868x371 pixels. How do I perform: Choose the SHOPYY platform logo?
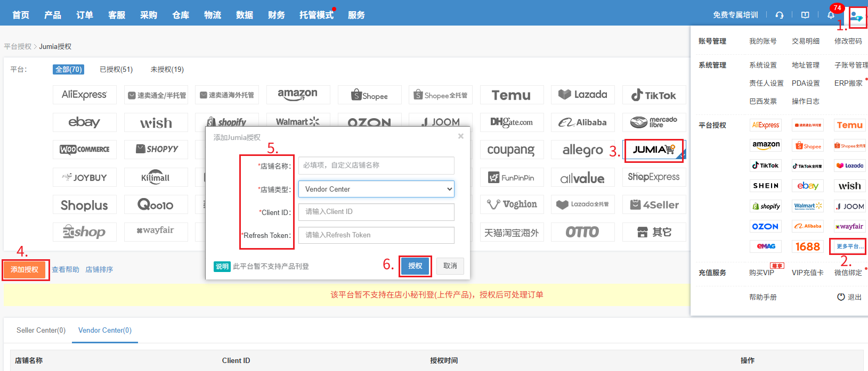[156, 150]
